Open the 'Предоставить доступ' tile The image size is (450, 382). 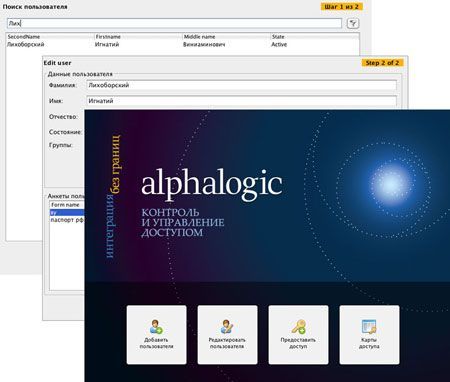(x=298, y=335)
